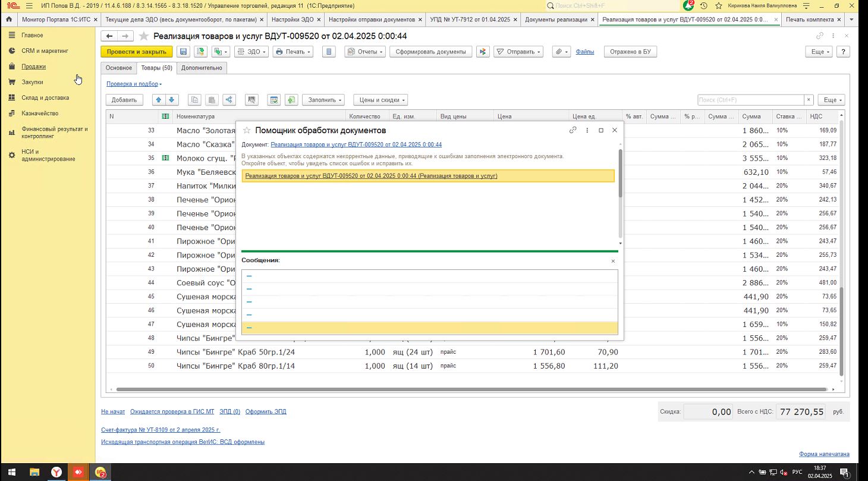The width and height of the screenshot is (868, 481).
Task: Move row up with blue arrow
Action: [x=158, y=100]
